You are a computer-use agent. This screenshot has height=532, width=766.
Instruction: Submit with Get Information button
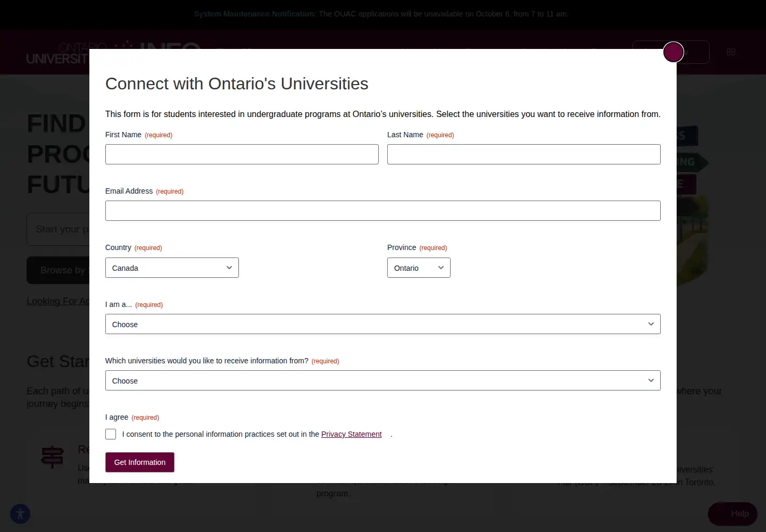pos(140,462)
